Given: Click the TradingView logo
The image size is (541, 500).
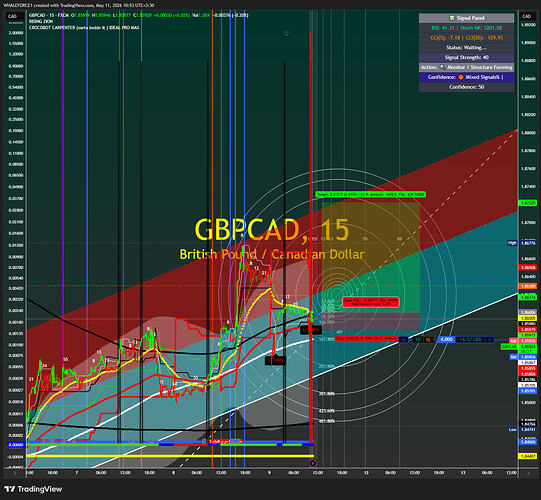Looking at the screenshot, I should click(33, 489).
